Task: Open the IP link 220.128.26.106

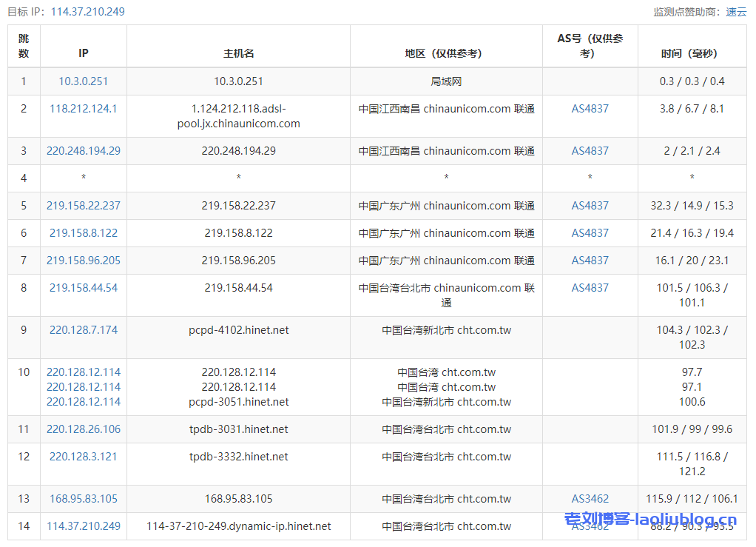Action: pos(83,429)
